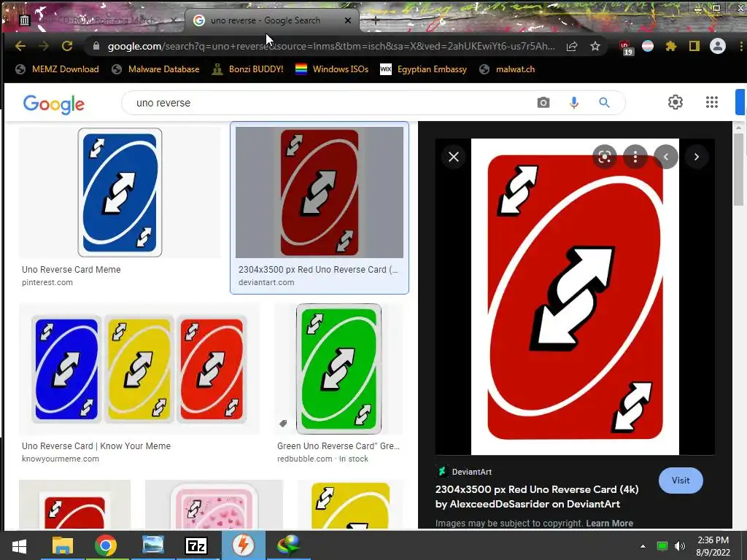Open the Egyptian Embassy bookmark
Viewport: 747px width, 560px height.
coord(424,69)
